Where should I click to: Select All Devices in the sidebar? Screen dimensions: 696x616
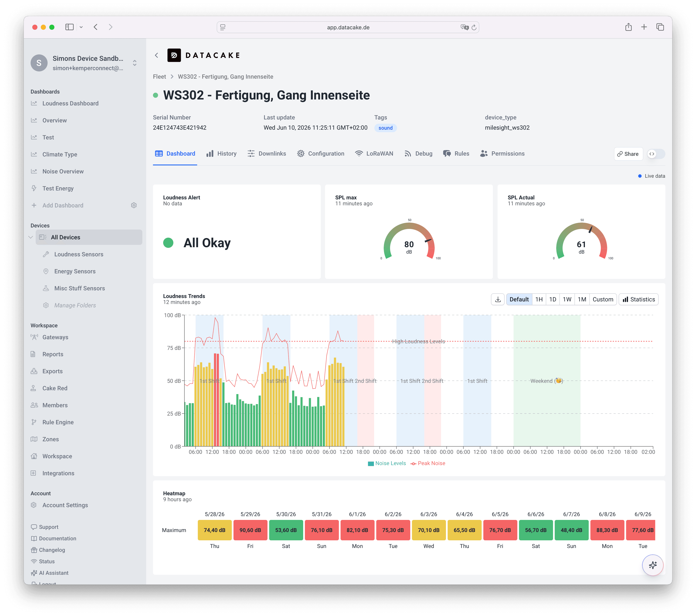coord(89,237)
